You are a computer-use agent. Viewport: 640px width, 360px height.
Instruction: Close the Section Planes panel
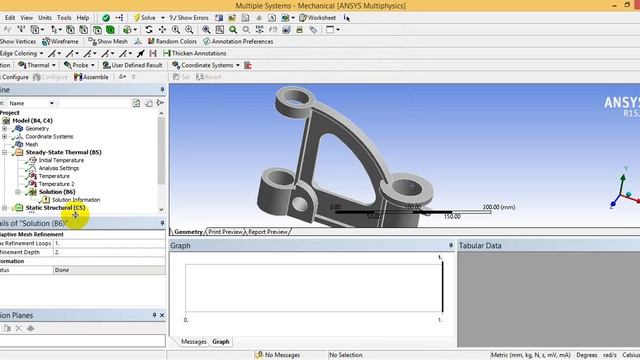pyautogui.click(x=162, y=315)
